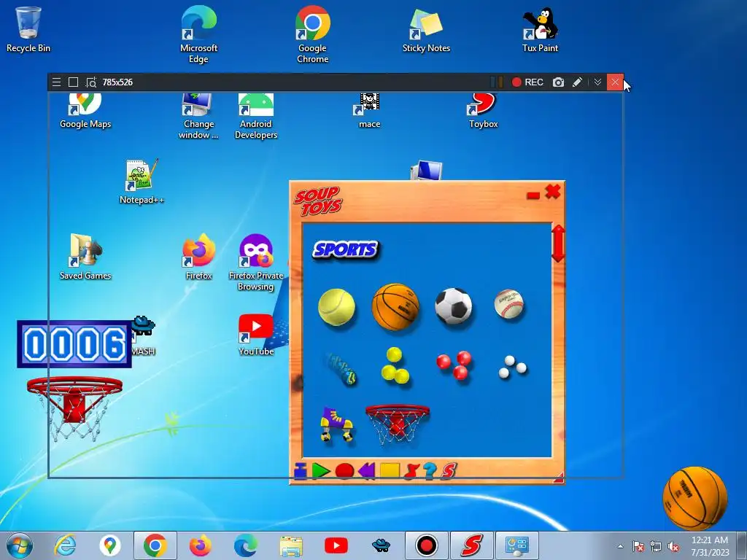Click the red S logo button in toolbar
The image size is (747, 560).
(x=449, y=471)
